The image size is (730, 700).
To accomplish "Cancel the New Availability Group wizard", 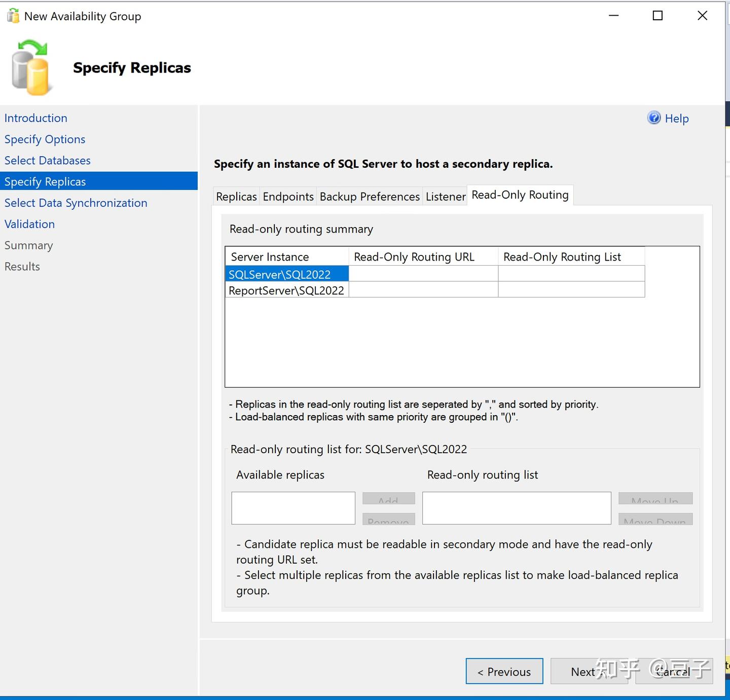I will 673,671.
